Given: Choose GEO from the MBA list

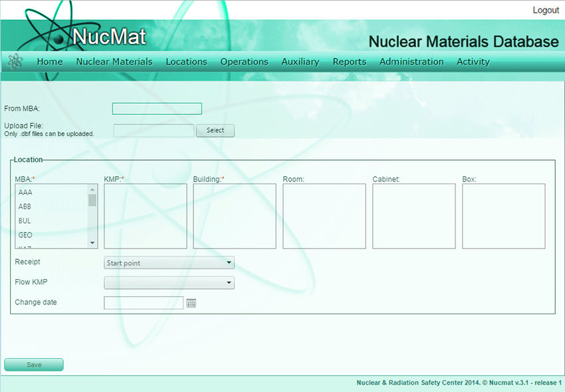Looking at the screenshot, I should 25,235.
